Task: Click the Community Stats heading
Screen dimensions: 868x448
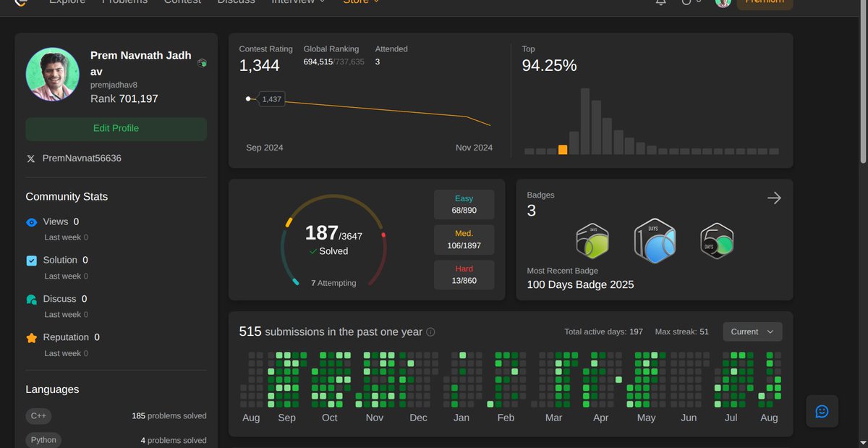Action: pyautogui.click(x=67, y=197)
